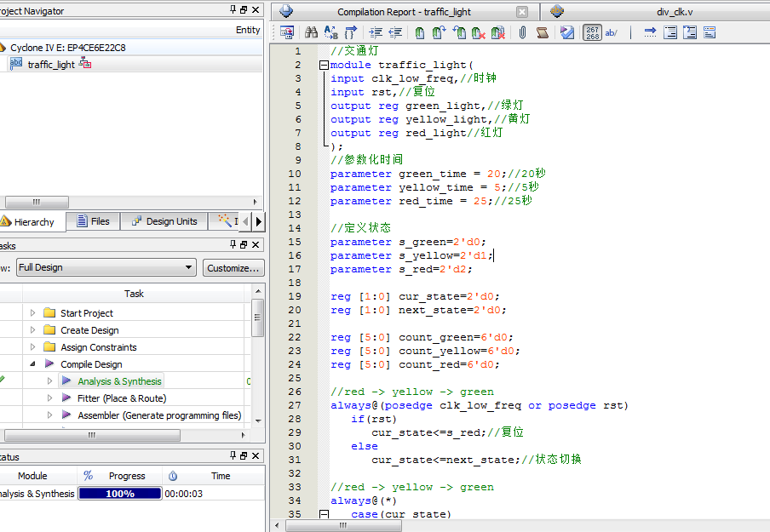
Task: Close the Compilation Report tab
Action: pyautogui.click(x=522, y=12)
